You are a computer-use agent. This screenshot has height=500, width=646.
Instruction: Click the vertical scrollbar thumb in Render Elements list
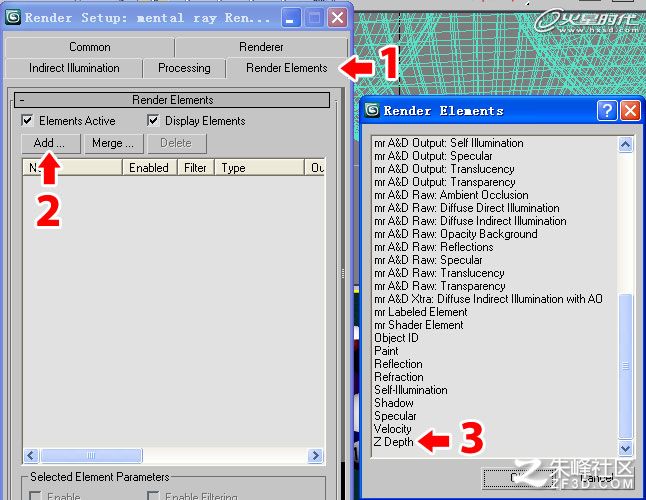pos(625,366)
